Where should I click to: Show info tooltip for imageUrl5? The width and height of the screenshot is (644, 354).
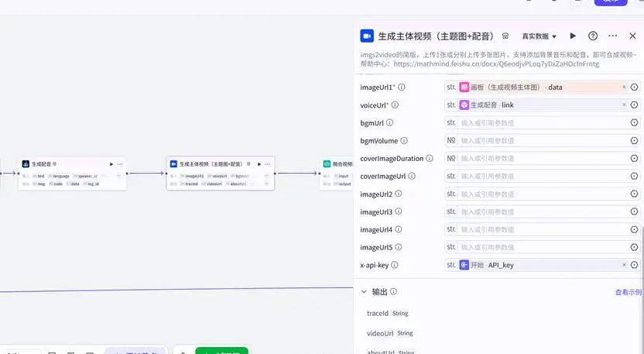pyautogui.click(x=399, y=247)
